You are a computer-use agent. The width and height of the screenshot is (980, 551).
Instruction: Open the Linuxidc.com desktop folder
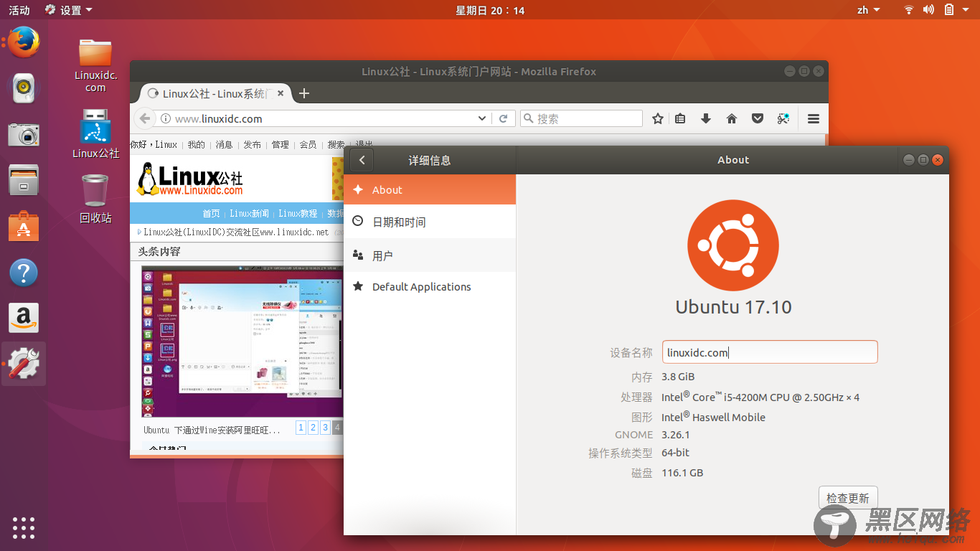pyautogui.click(x=95, y=65)
